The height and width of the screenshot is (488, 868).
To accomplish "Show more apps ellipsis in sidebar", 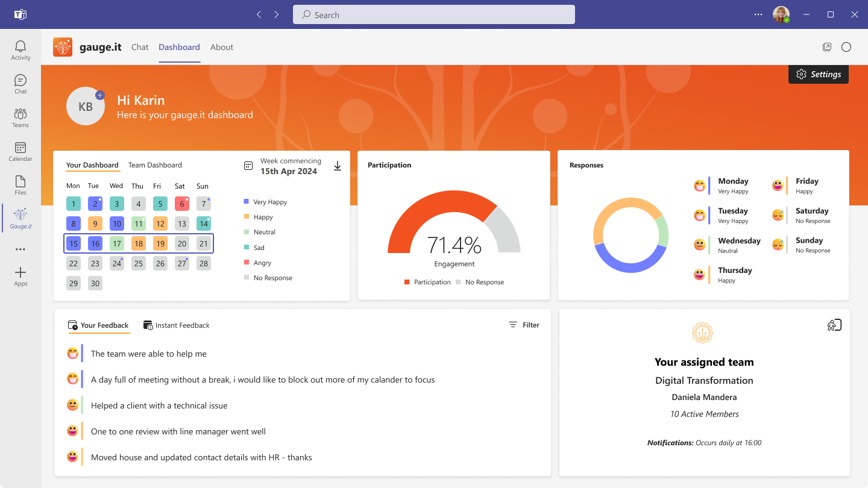I will tap(20, 249).
